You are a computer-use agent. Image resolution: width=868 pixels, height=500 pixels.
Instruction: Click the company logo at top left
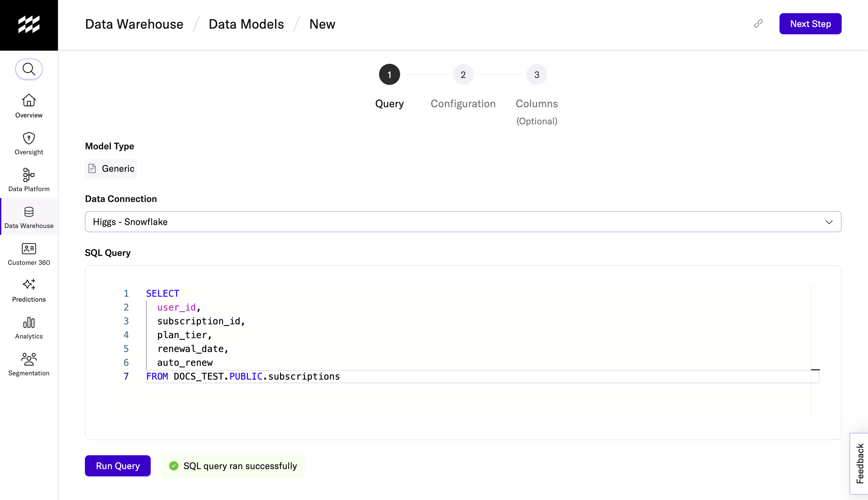coord(29,24)
